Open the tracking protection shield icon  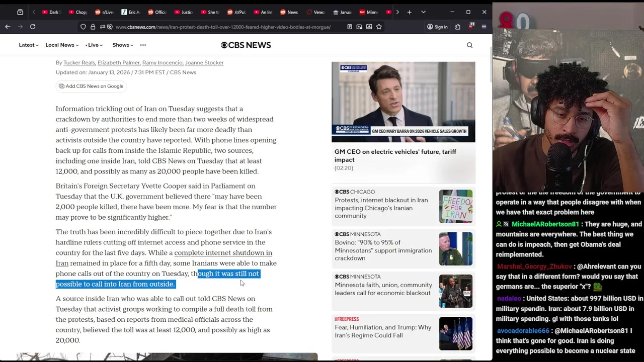[84, 27]
